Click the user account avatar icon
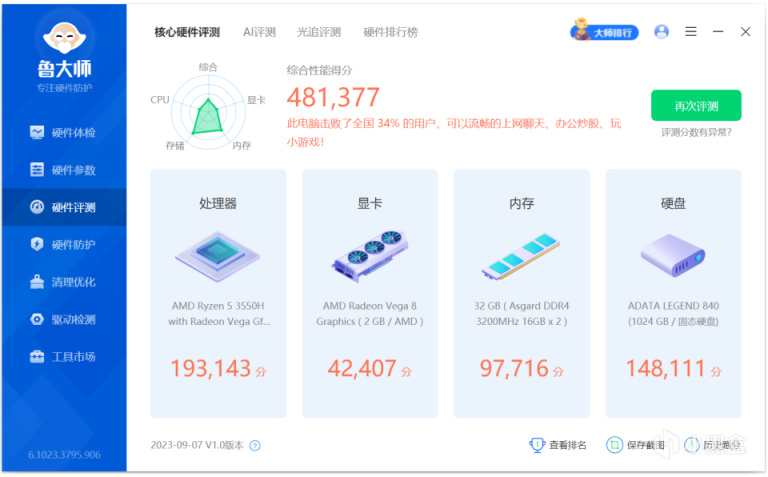The height and width of the screenshot is (477, 768). point(661,32)
